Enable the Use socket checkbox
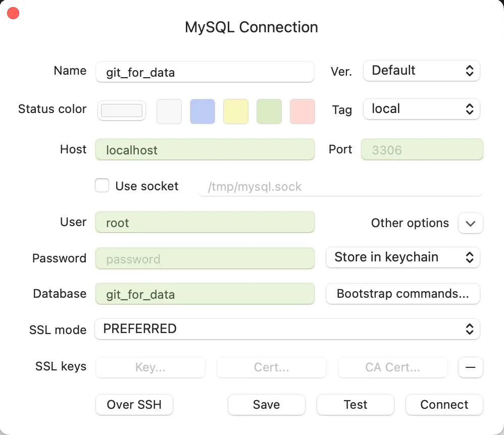Viewport: 504px width, 435px height. coord(102,185)
